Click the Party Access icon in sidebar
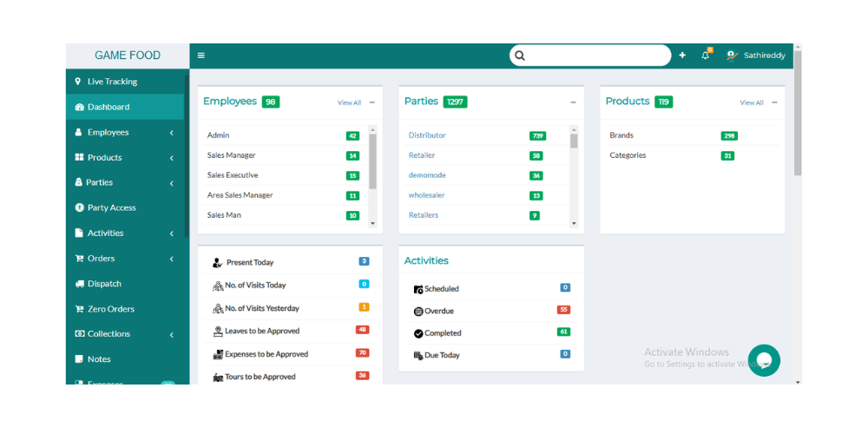This screenshot has width=868, height=434. pyautogui.click(x=79, y=207)
